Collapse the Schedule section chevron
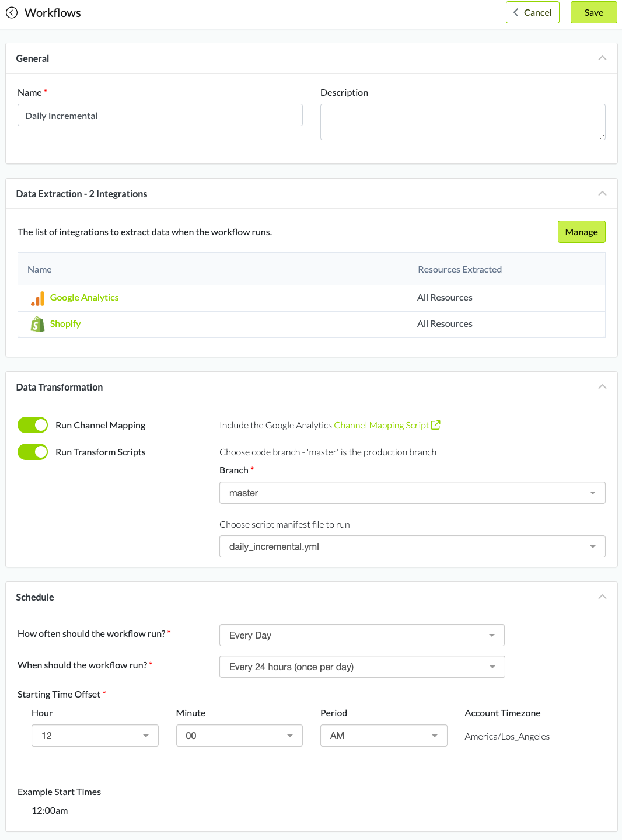 tap(602, 597)
